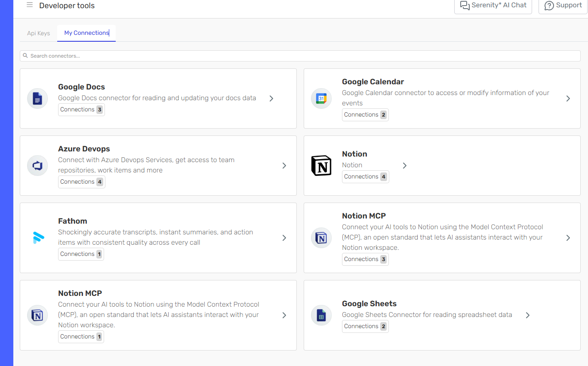The height and width of the screenshot is (366, 588).
Task: Expand the Fathom card chevron arrow
Action: pos(284,238)
